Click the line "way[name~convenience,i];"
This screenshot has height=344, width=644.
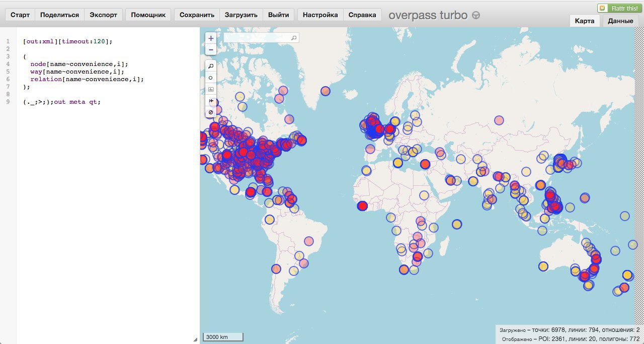[77, 72]
